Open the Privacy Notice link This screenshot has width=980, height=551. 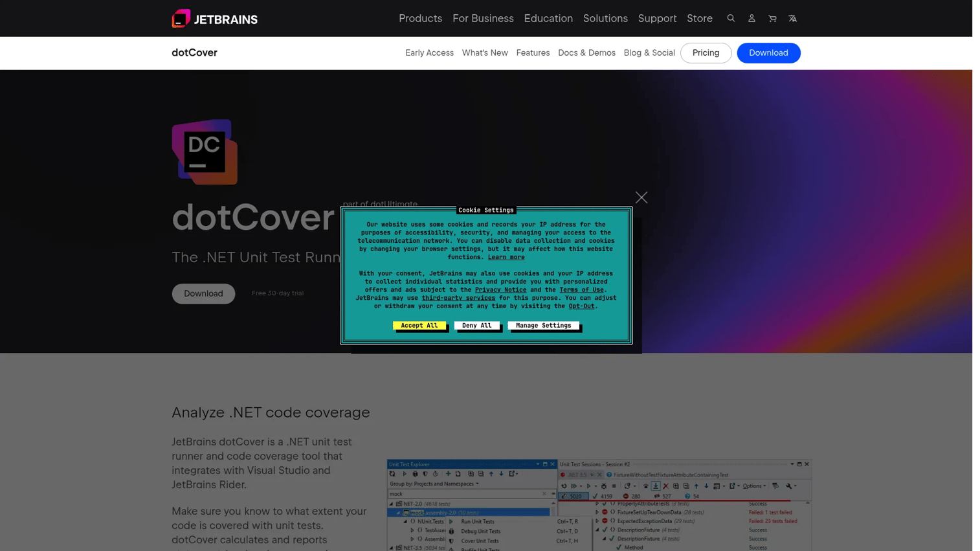click(x=500, y=290)
